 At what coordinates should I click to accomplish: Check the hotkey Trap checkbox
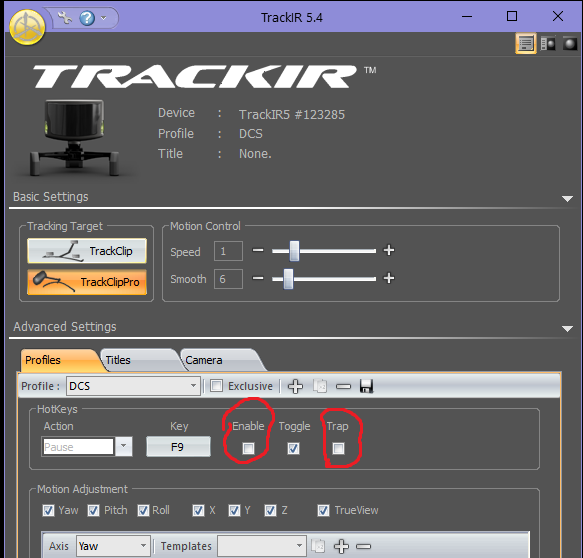coord(338,448)
